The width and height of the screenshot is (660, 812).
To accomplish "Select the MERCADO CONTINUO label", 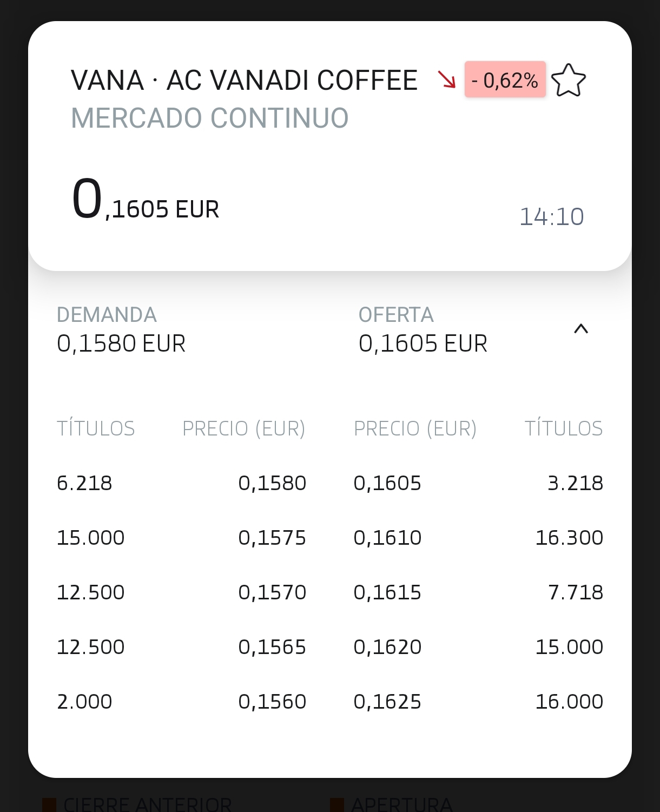I will pos(210,118).
